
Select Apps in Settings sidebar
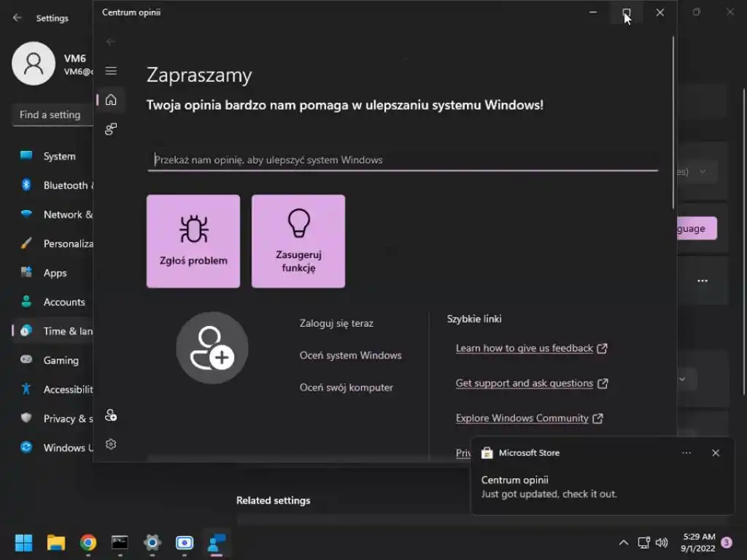53,273
